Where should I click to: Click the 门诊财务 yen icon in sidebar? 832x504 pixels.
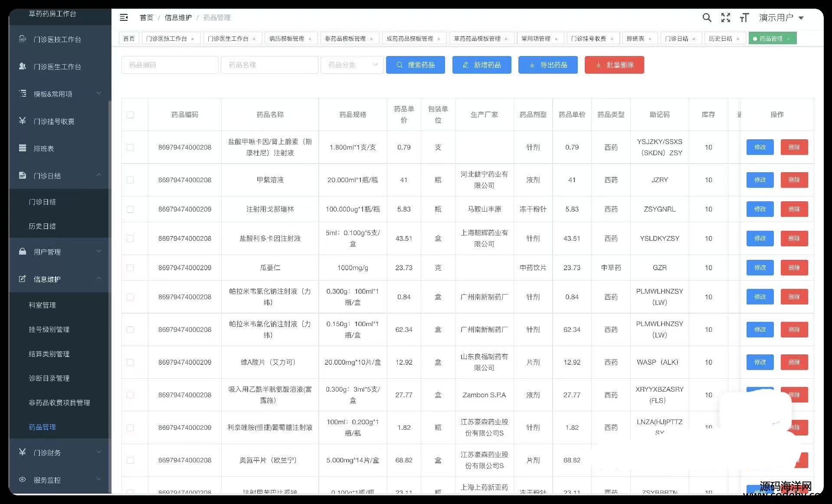(23, 452)
